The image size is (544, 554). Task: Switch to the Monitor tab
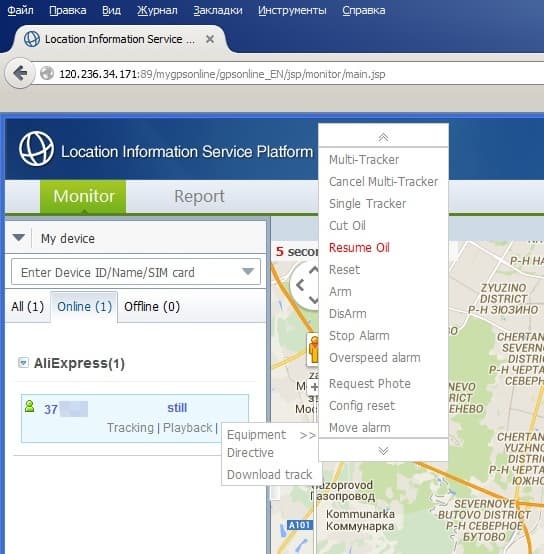(83, 196)
